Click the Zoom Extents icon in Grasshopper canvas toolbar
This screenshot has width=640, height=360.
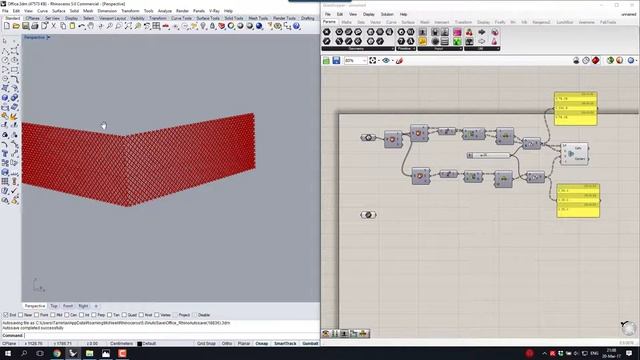[x=372, y=60]
